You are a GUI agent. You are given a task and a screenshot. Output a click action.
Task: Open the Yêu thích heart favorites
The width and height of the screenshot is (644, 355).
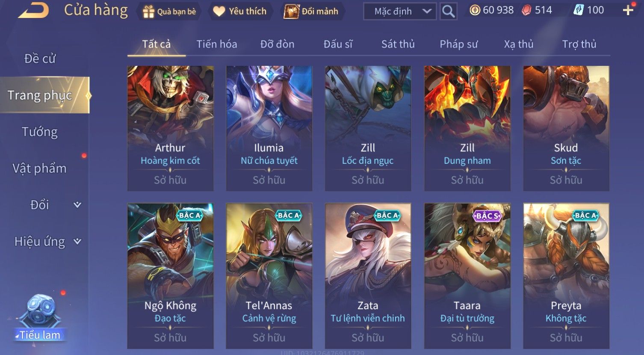219,12
